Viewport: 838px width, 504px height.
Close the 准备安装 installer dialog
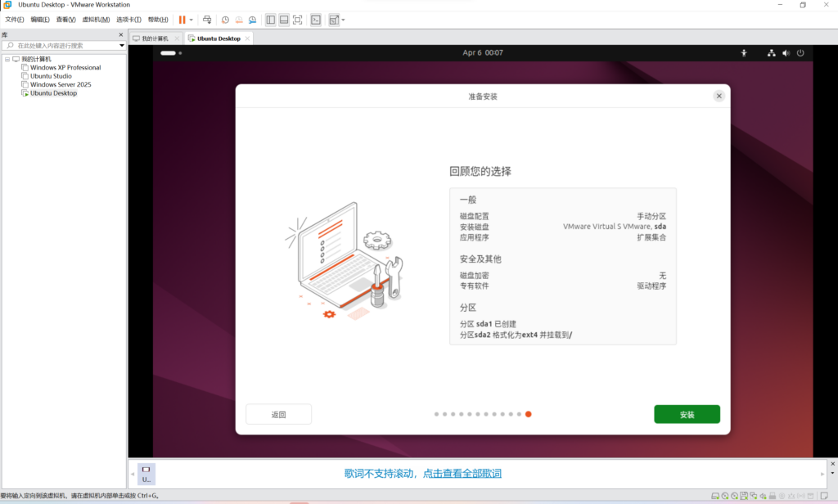click(x=719, y=96)
